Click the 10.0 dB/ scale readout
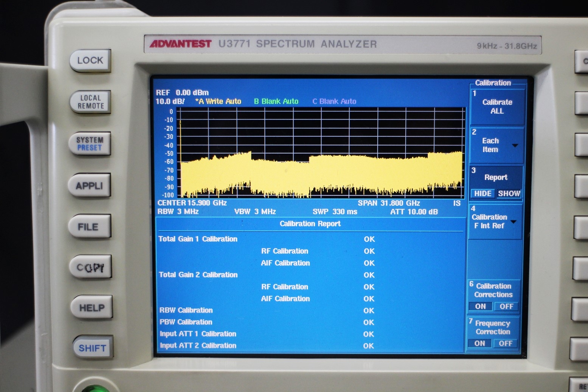588x392 pixels. pos(170,101)
